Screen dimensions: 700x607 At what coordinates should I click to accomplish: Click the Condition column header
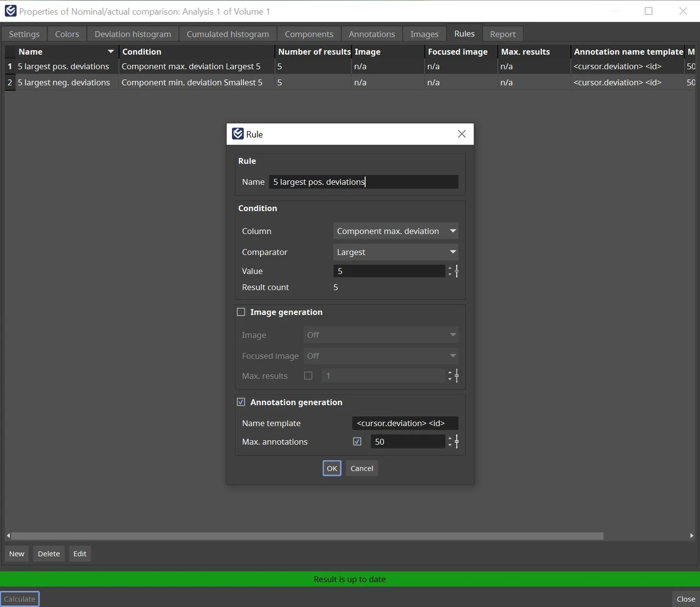point(196,51)
